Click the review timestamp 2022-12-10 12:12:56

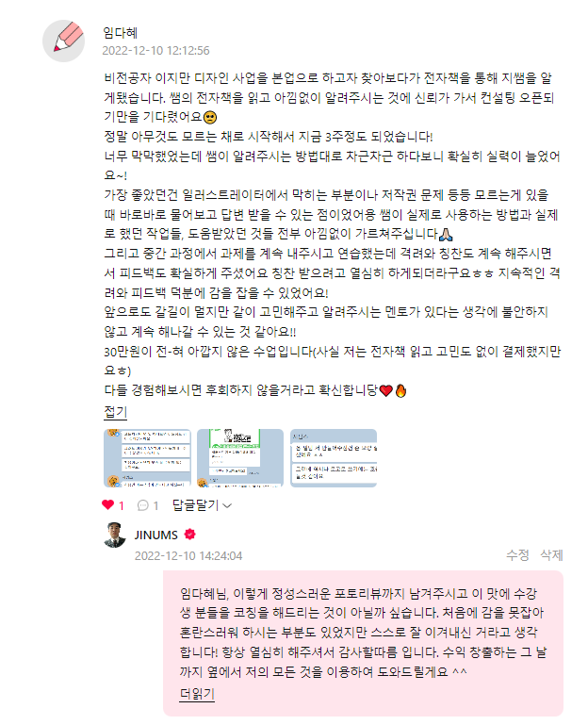click(x=155, y=50)
